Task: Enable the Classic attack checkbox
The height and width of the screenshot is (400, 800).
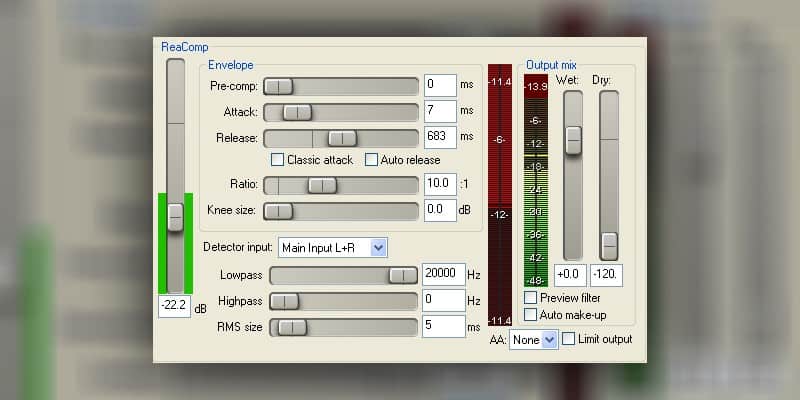Action: pos(278,160)
